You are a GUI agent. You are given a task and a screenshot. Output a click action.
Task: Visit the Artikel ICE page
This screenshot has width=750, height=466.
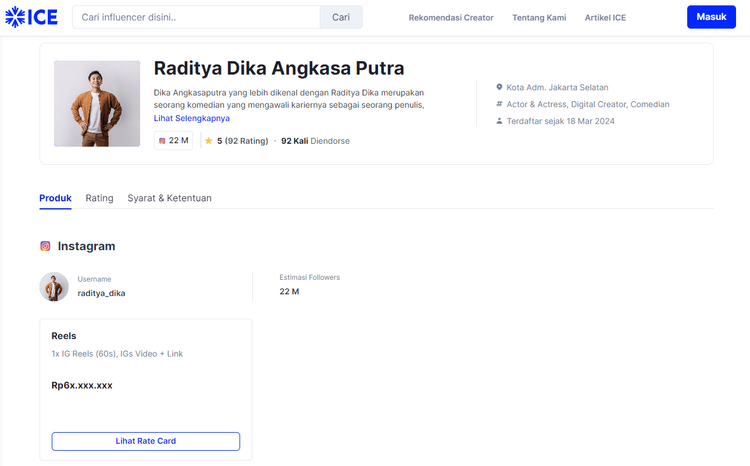pyautogui.click(x=605, y=17)
